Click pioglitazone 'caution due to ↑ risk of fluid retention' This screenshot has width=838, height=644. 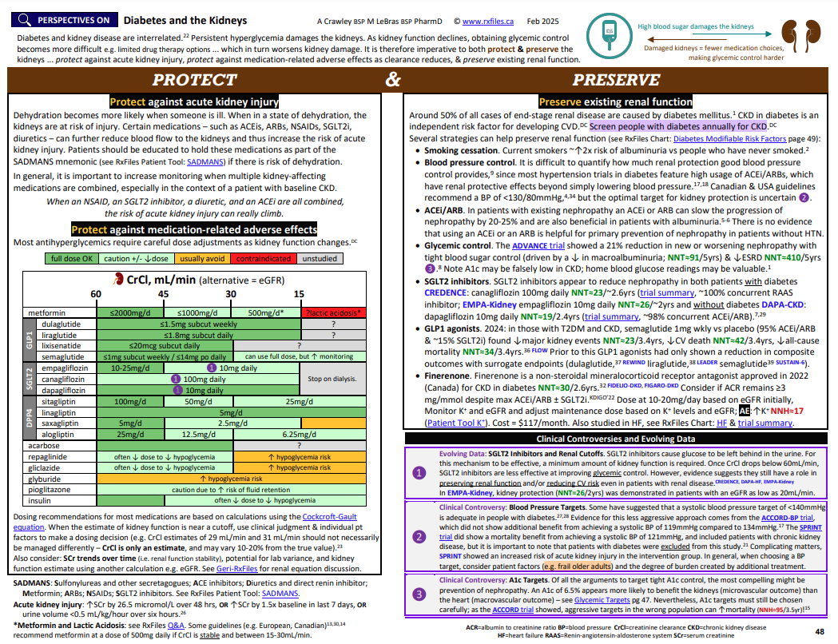(232, 490)
